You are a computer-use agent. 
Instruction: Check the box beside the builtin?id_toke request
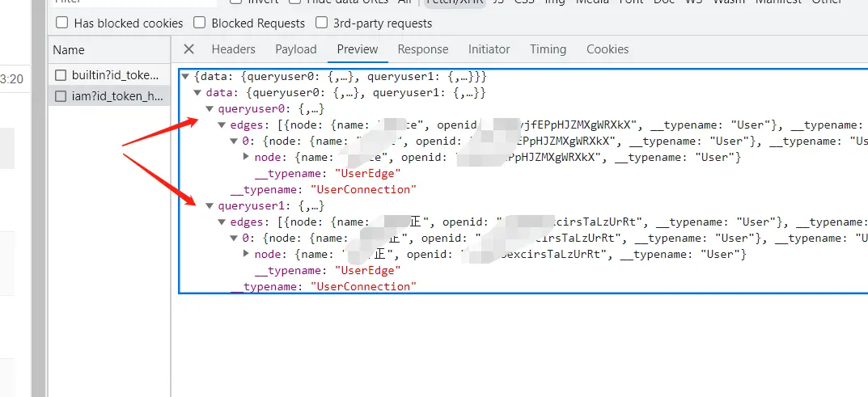[61, 75]
